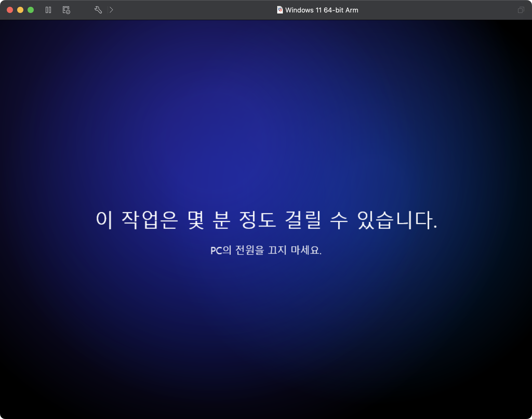Toggle suspend using the pause bars icon
Viewport: 532px width, 419px height.
coord(48,10)
